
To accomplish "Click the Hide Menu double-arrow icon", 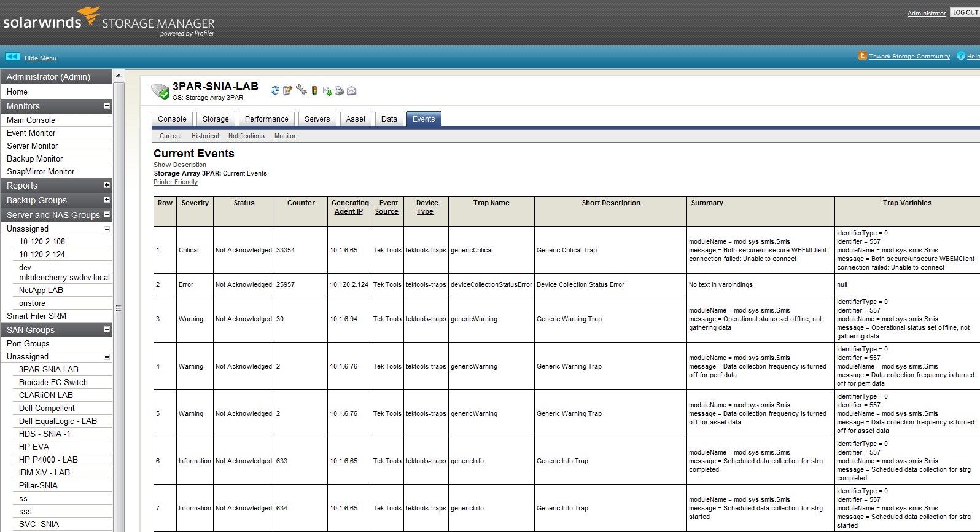I will [13, 57].
